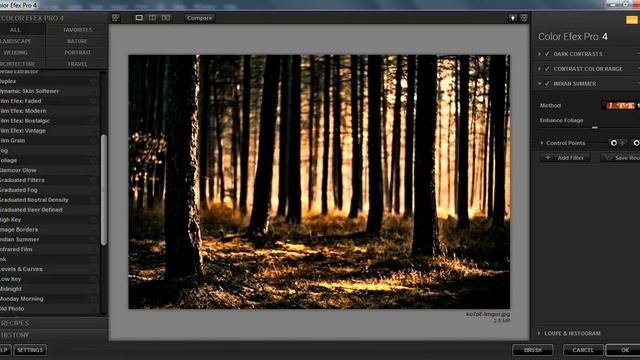Expand the Control Points section
This screenshot has width=640, height=360.
pyautogui.click(x=542, y=143)
